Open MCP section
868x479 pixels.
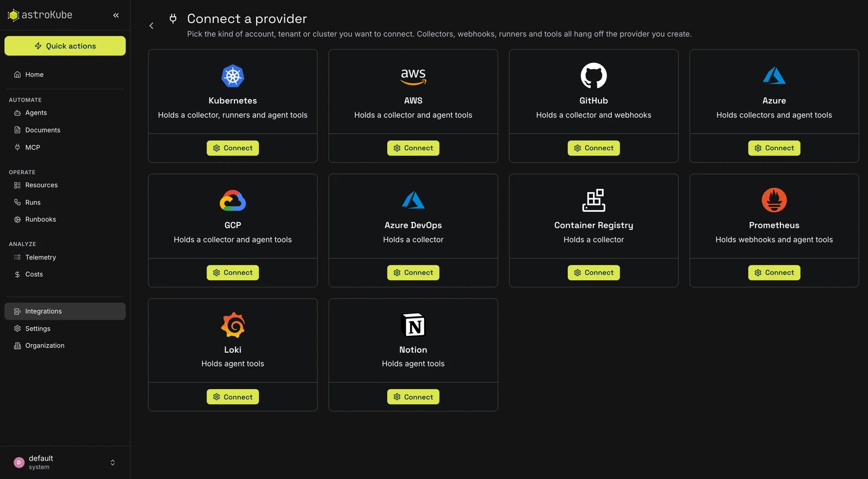(x=65, y=148)
